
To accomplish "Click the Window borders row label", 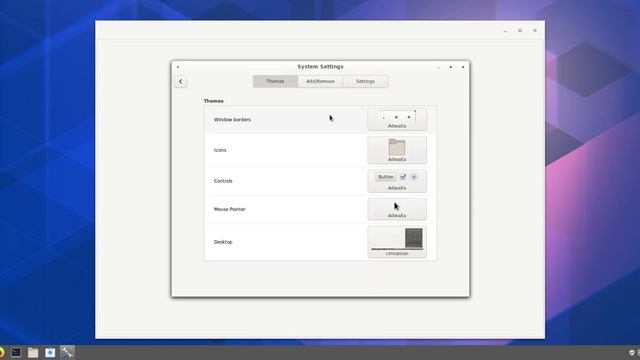I will [x=232, y=120].
